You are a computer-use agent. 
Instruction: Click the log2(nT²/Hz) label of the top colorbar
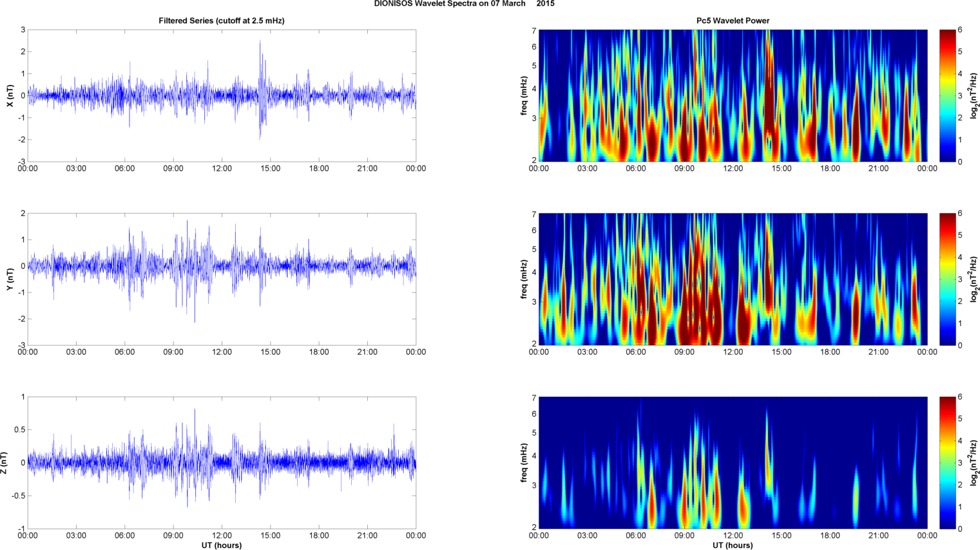(974, 95)
